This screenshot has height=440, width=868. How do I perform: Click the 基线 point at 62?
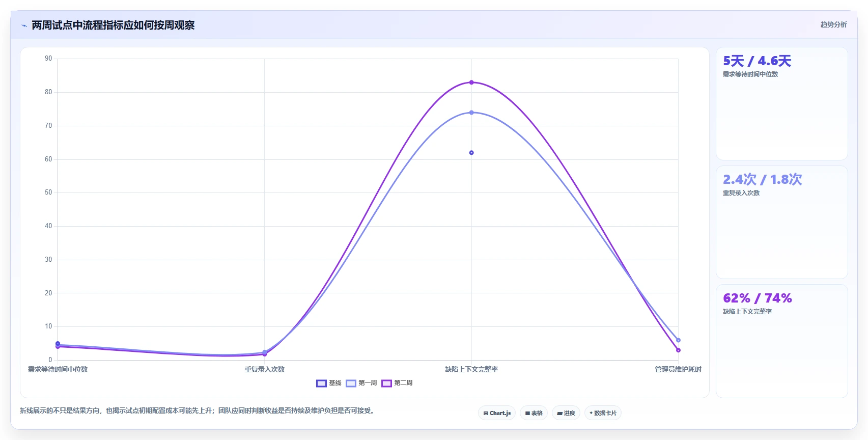coord(471,153)
